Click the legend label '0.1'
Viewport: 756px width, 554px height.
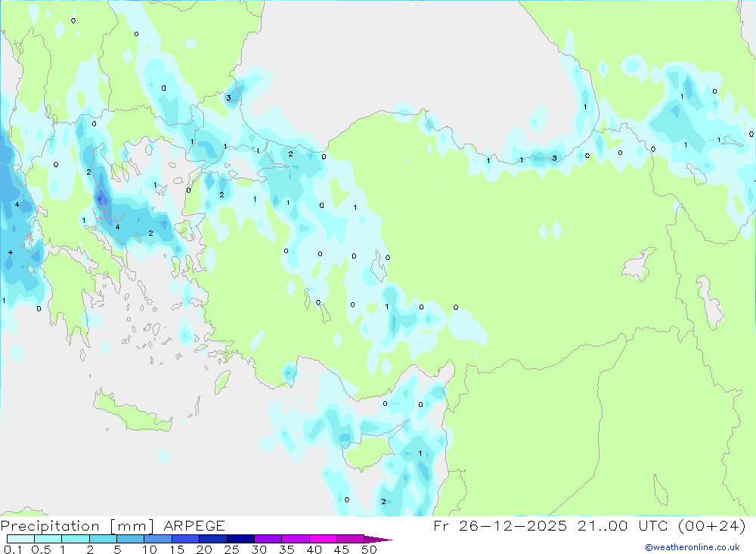click(x=13, y=549)
